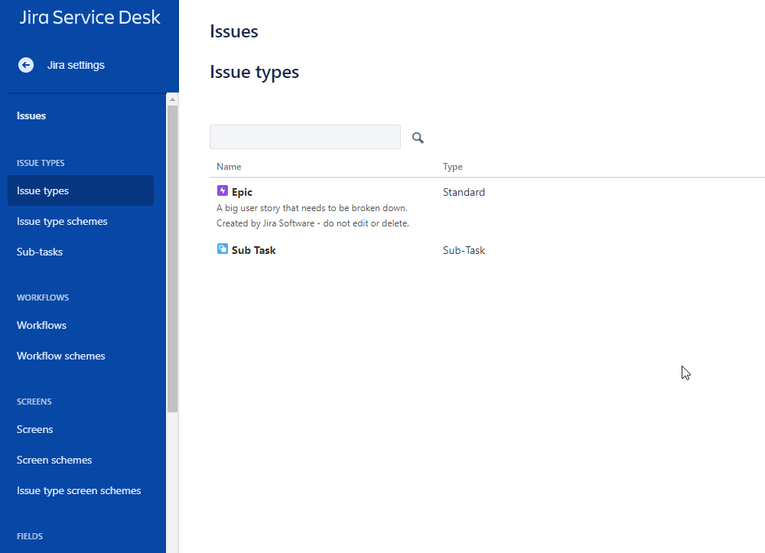Viewport: 765px width, 553px height.
Task: Click the sidebar scrollbar thumb
Action: click(172, 259)
